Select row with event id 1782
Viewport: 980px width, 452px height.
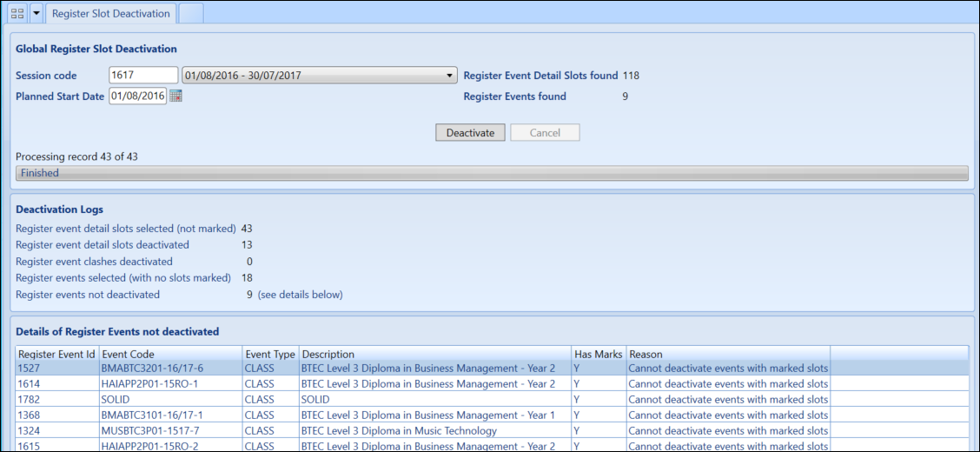tap(492, 400)
